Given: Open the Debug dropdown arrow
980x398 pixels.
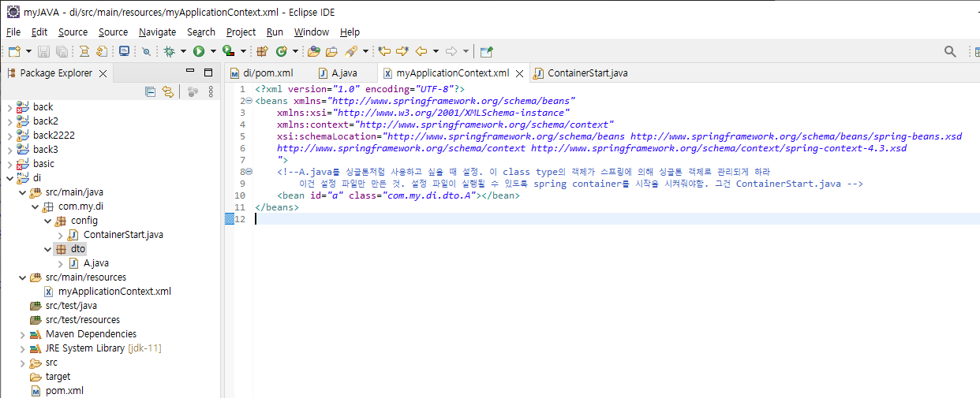Looking at the screenshot, I should click(183, 51).
